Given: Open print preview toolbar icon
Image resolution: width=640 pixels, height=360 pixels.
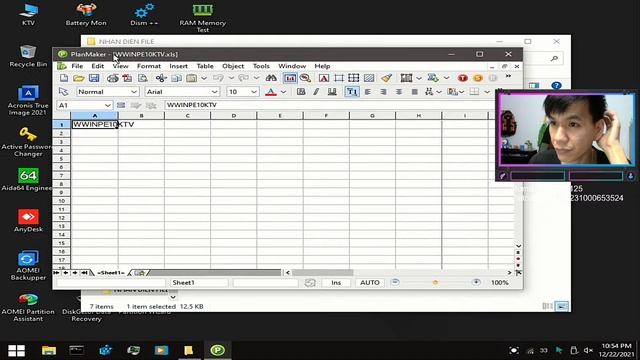Looking at the screenshot, I should (142, 78).
